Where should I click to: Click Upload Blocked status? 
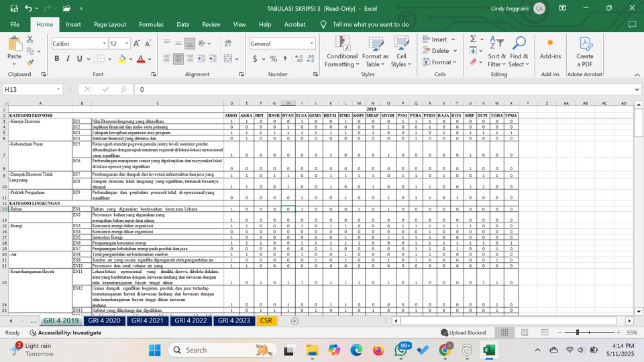pyautogui.click(x=463, y=333)
